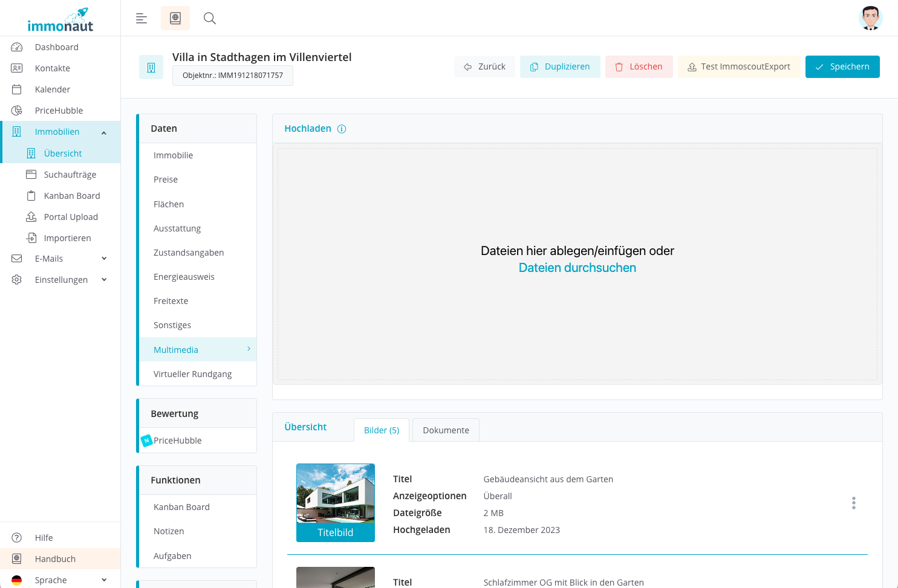Switch to the Dokumente tab

pos(446,430)
